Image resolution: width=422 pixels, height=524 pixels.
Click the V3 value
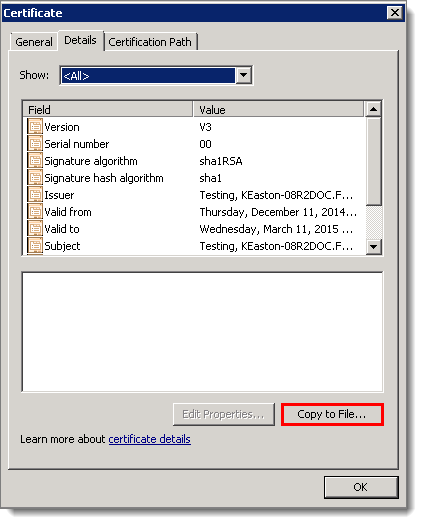point(205,127)
